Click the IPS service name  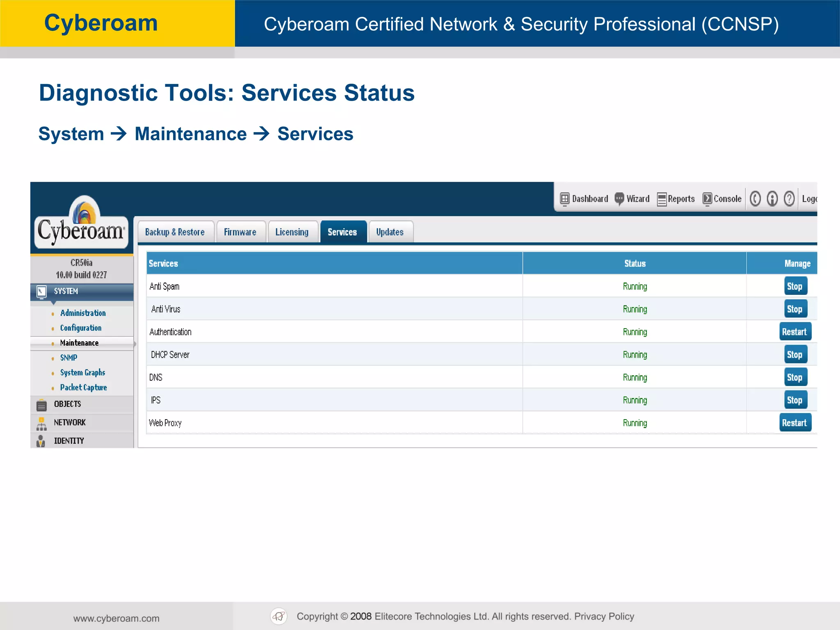click(x=156, y=400)
